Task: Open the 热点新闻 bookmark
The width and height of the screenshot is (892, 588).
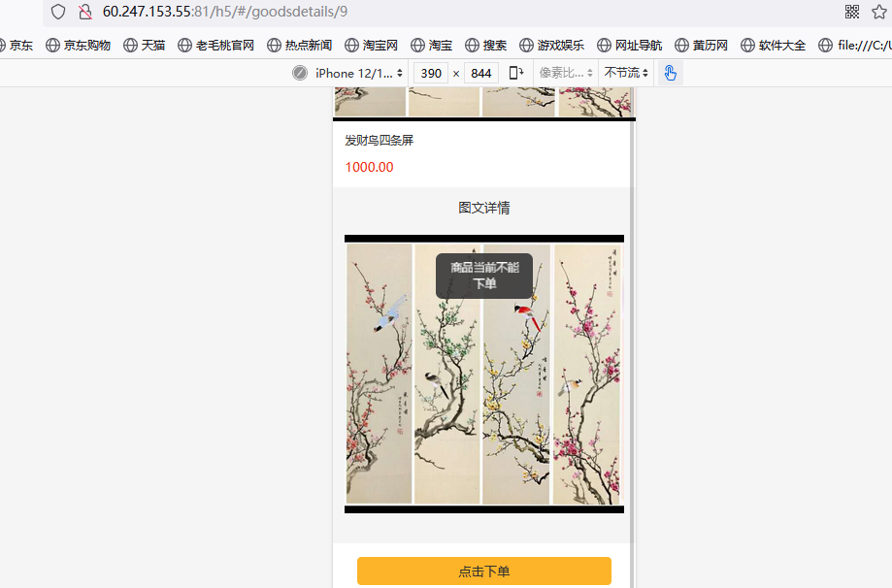Action: pos(300,45)
